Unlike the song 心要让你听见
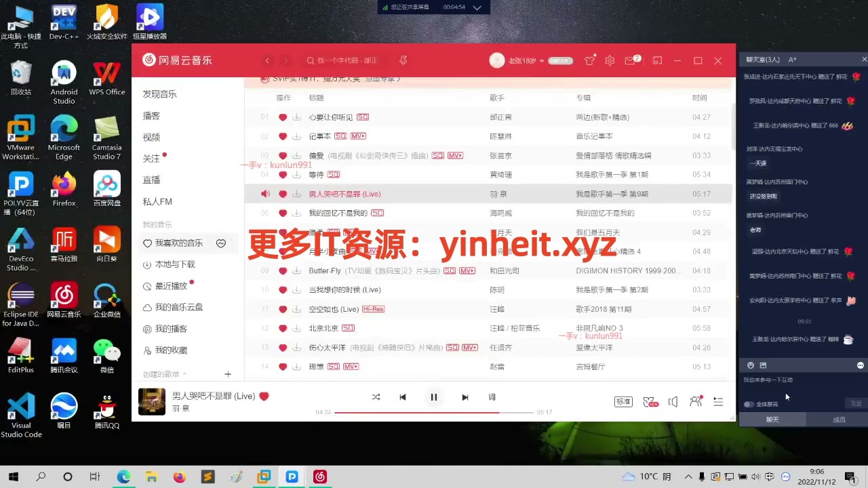 (x=283, y=117)
